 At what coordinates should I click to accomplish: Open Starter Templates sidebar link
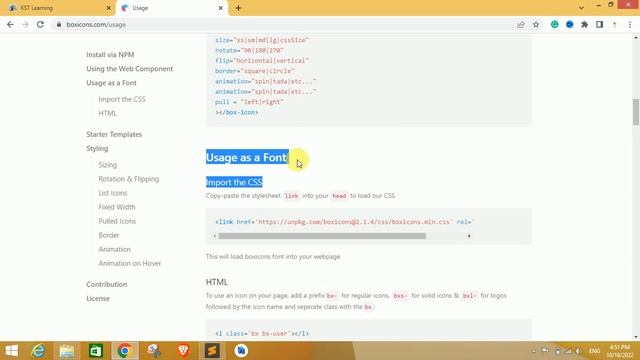point(114,134)
